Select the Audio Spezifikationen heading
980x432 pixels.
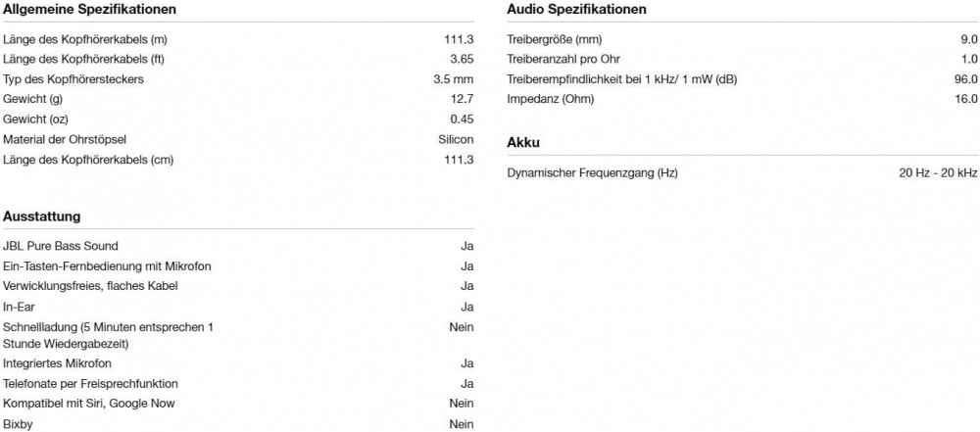coord(576,10)
